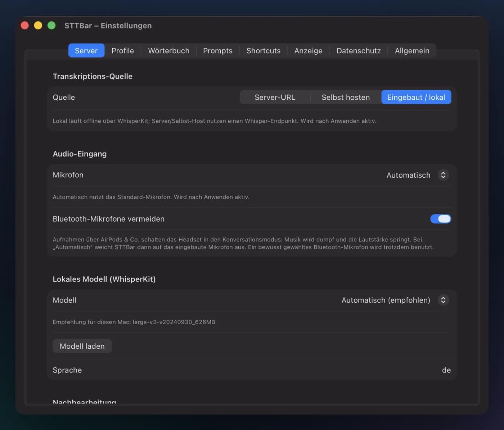504x430 pixels.
Task: Click the Modell laden button
Action: point(82,346)
